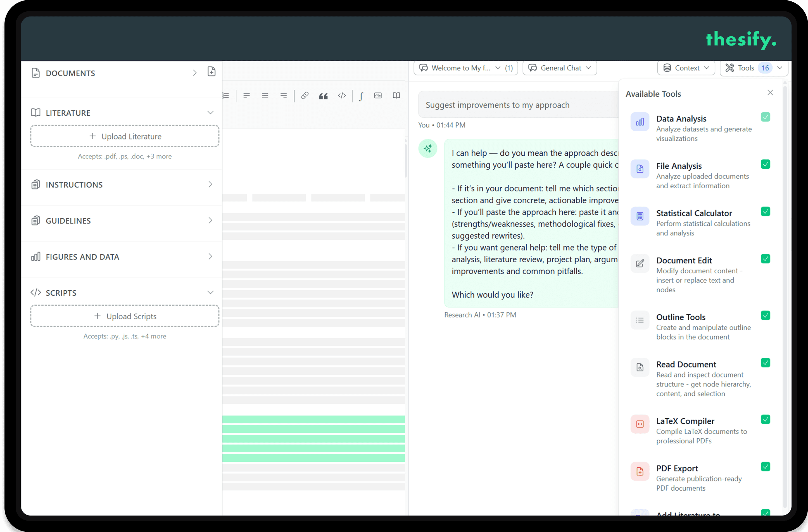Insert a code block
808x532 pixels.
[342, 95]
